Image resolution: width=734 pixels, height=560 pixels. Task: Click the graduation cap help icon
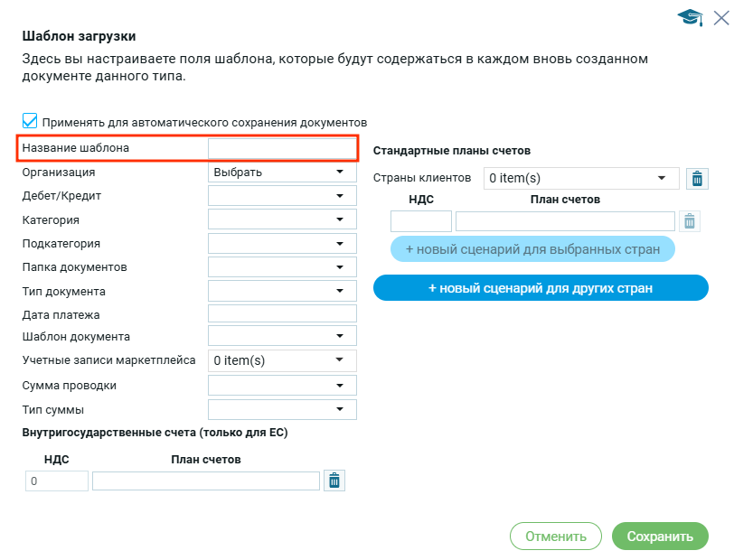690,17
